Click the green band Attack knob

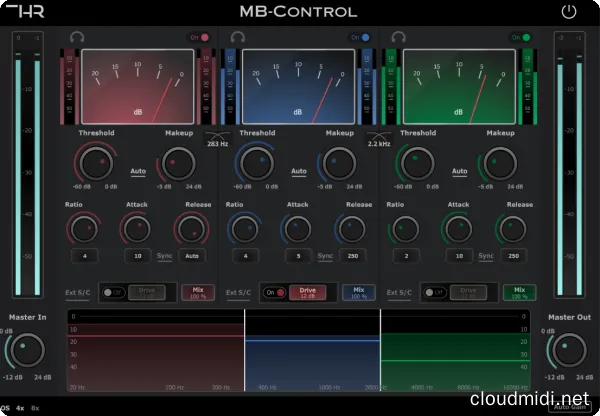(x=458, y=229)
